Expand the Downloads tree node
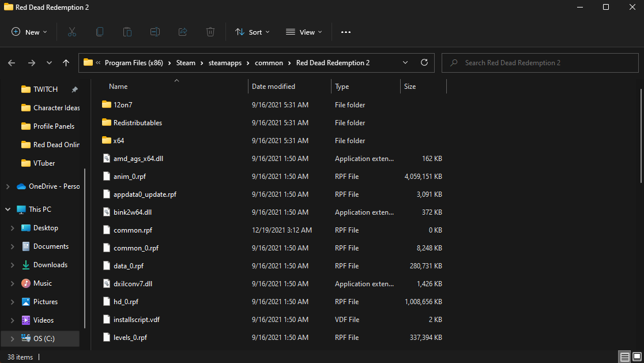 pyautogui.click(x=12, y=265)
